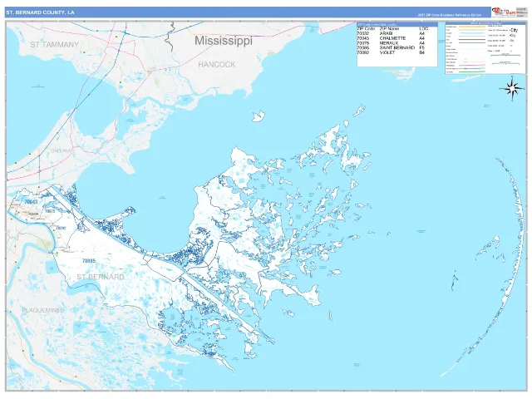Click the "Mississippi" state label
This screenshot has height=399, width=532.
click(224, 41)
